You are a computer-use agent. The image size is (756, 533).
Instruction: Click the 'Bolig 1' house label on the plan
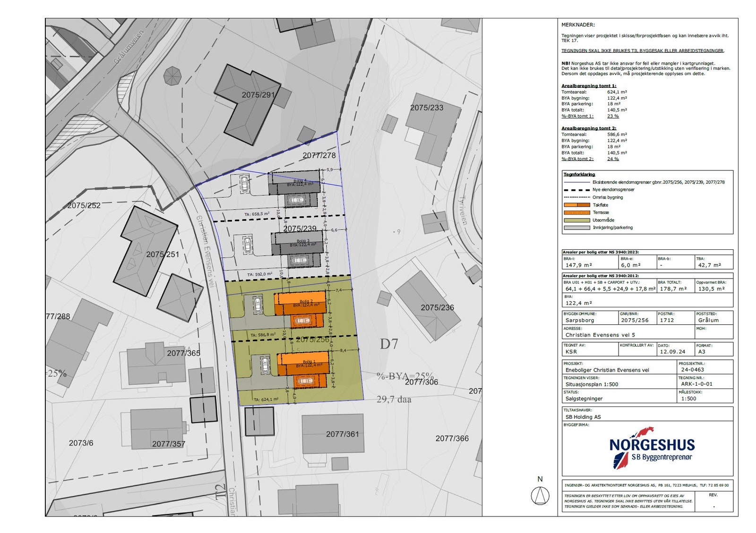[308, 362]
